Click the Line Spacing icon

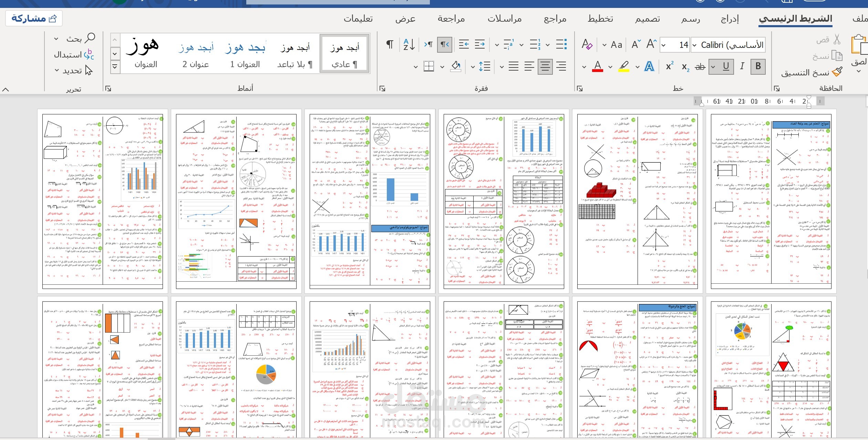pos(484,66)
